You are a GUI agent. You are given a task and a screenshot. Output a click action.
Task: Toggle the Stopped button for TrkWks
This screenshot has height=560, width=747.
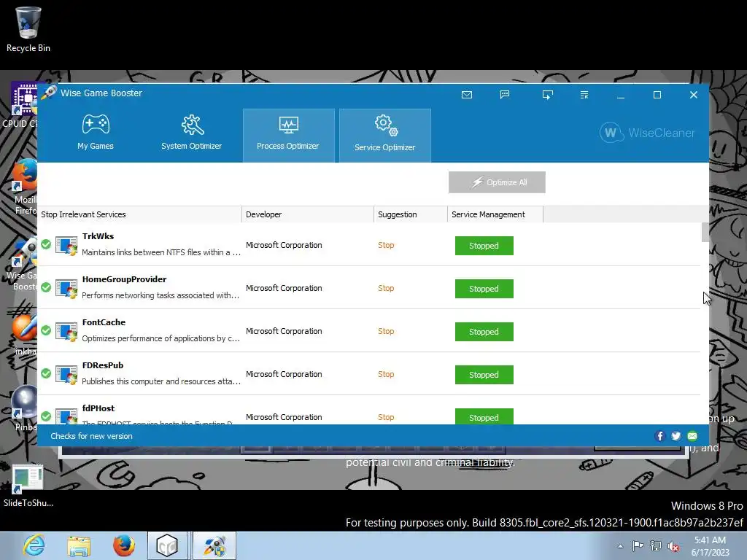click(x=484, y=246)
